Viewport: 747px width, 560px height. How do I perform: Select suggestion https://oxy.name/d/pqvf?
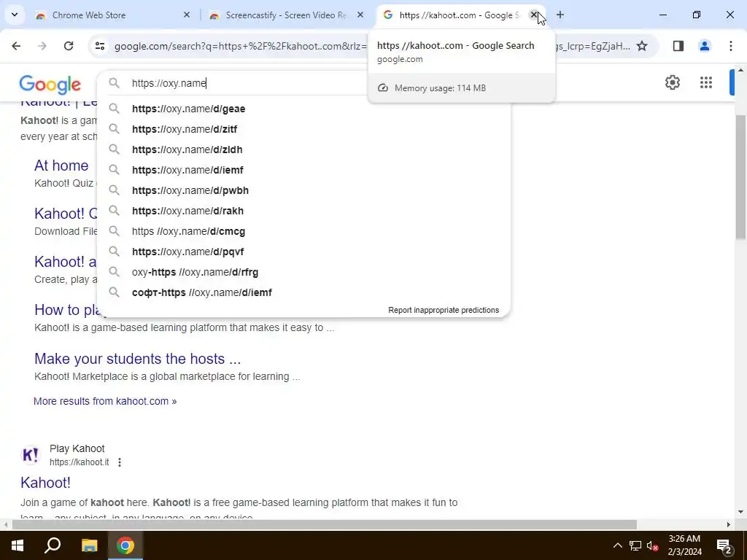[303, 252]
